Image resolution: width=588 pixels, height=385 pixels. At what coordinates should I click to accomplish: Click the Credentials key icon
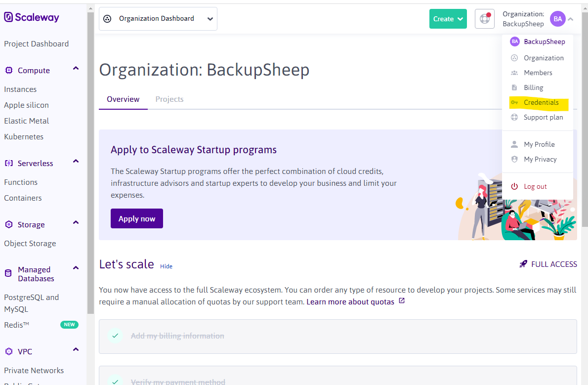(514, 102)
